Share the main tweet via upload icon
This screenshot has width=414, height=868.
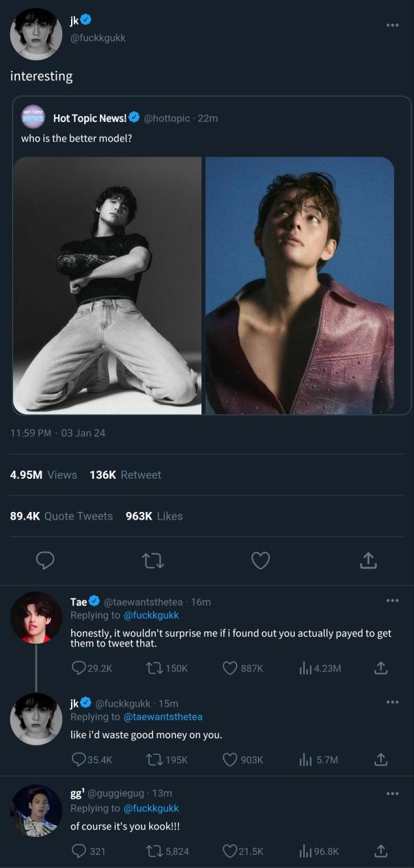(x=368, y=560)
